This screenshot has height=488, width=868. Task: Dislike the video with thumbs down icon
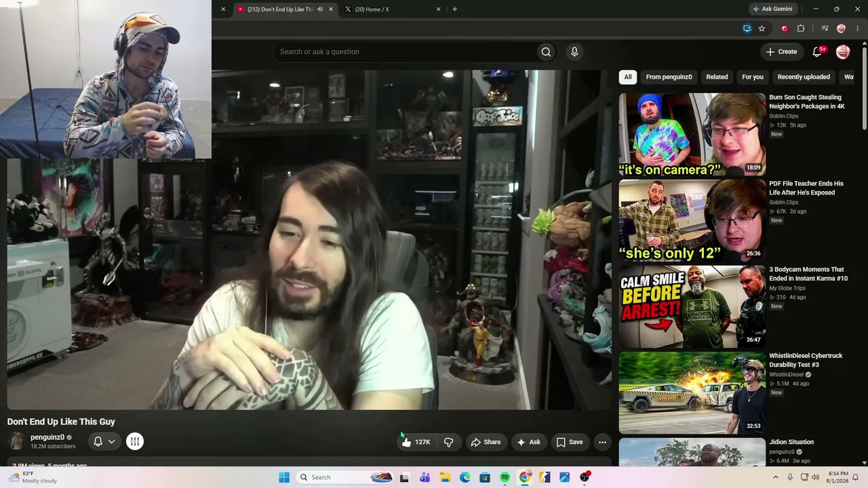coord(448,442)
